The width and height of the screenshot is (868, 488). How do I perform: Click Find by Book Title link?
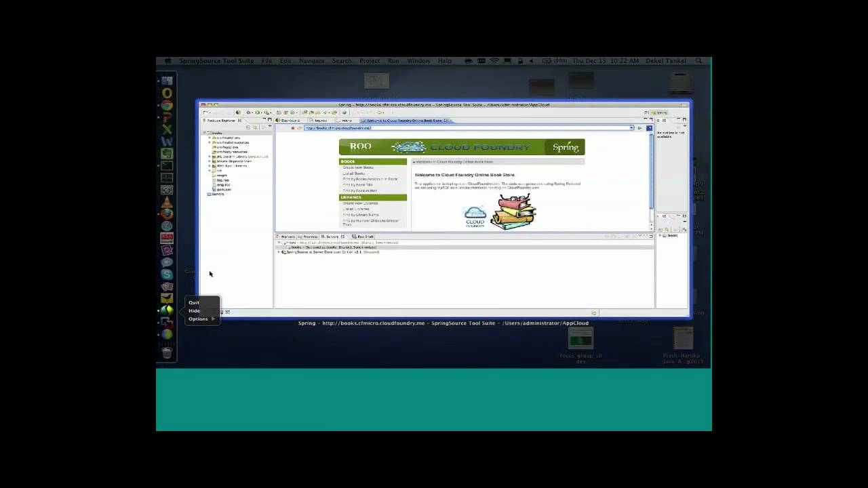tap(357, 185)
